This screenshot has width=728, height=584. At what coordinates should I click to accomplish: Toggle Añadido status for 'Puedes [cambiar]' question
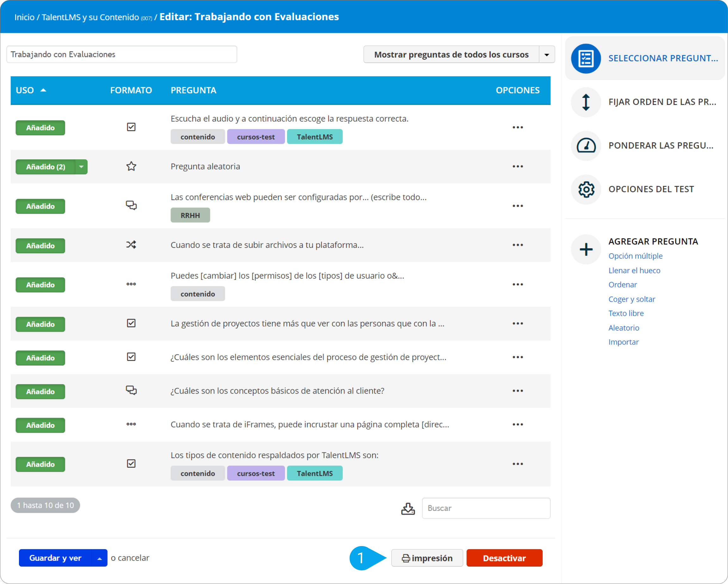tap(40, 285)
